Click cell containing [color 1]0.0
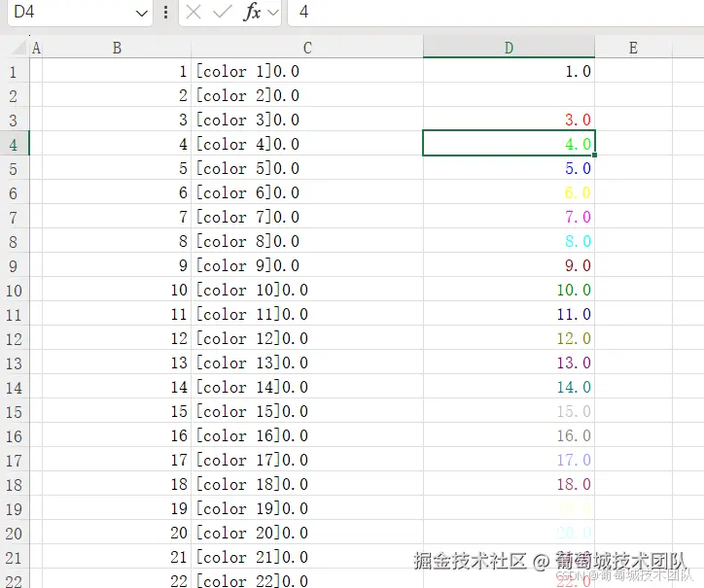This screenshot has width=704, height=588. [307, 71]
